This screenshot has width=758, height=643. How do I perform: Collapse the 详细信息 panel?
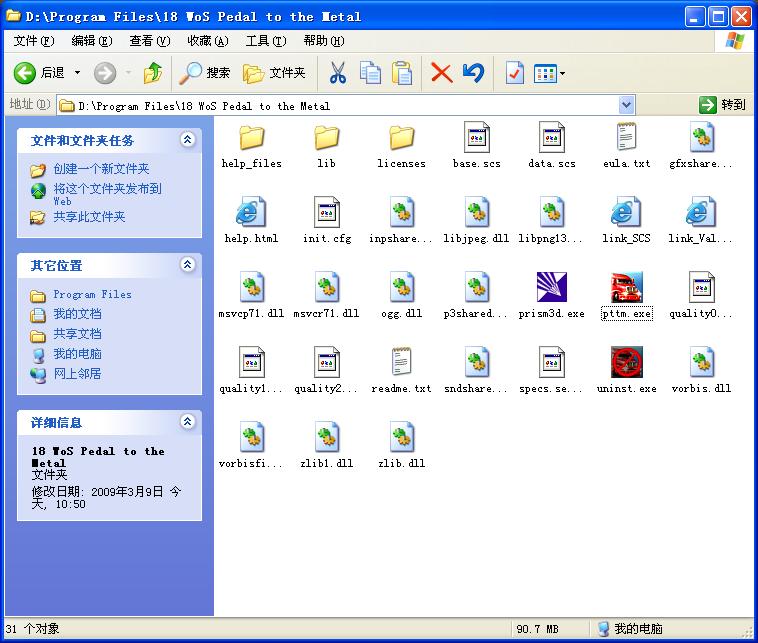point(187,423)
